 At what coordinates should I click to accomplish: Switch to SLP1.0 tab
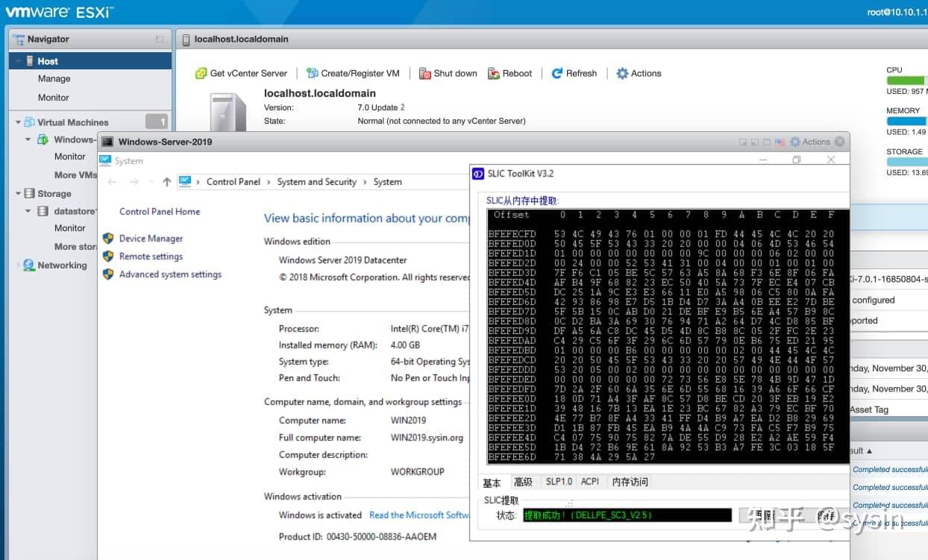coord(559,482)
